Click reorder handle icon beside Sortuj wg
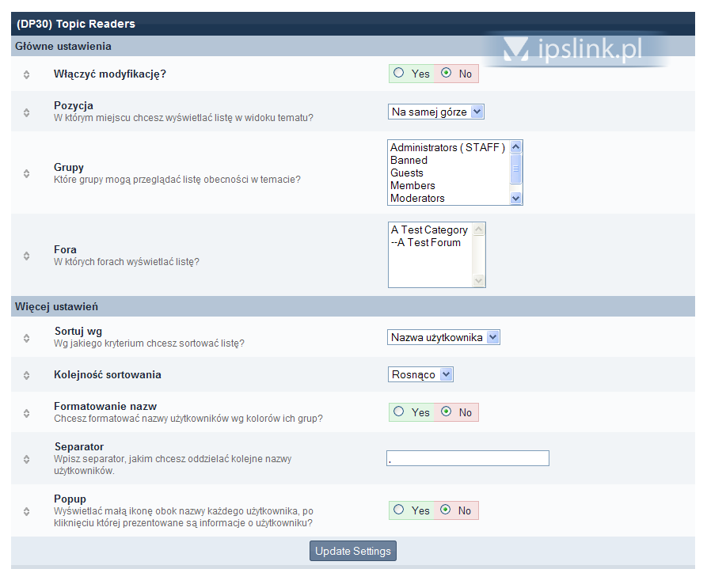The height and width of the screenshot is (588, 707). (26, 338)
